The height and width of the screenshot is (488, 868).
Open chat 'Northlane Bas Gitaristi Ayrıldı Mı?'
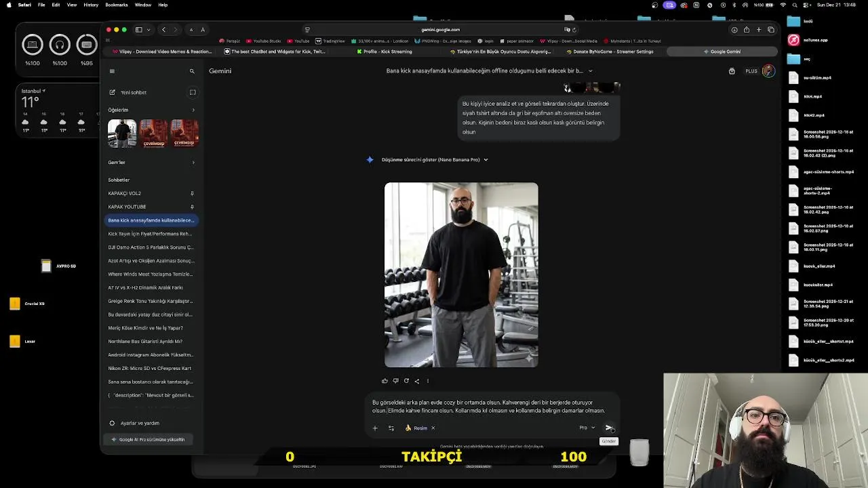[150, 342]
